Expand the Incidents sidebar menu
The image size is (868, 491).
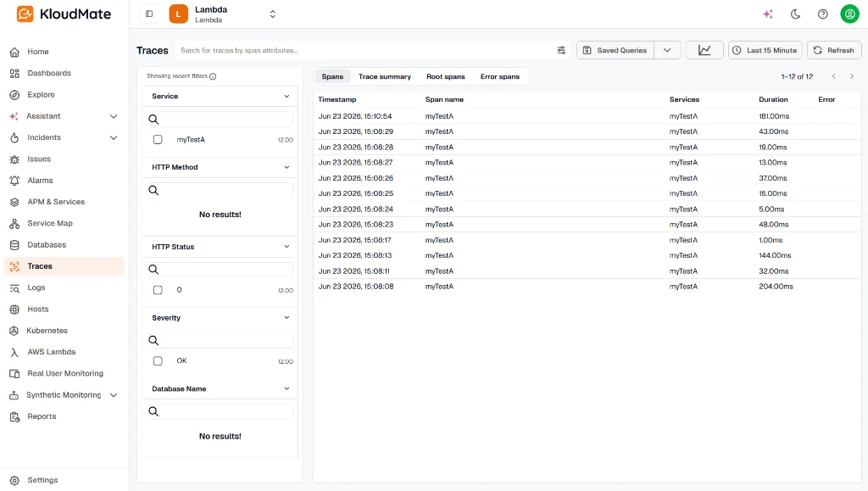pos(114,138)
